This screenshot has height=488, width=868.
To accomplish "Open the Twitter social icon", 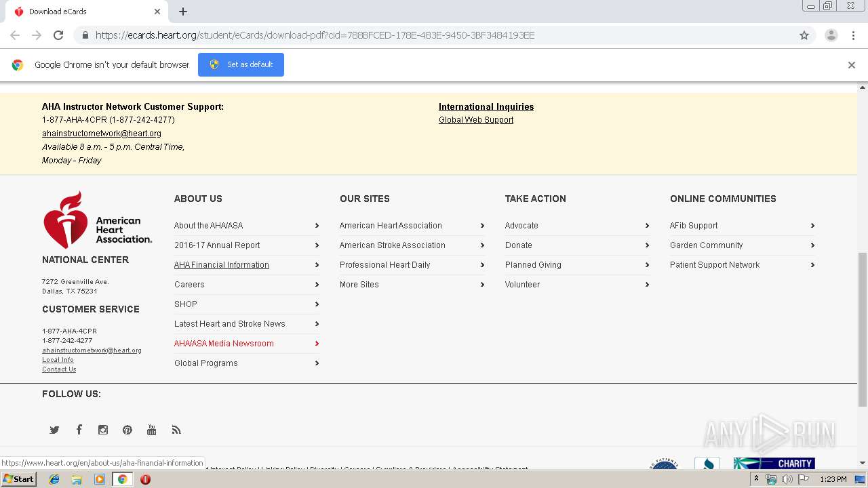I will (54, 430).
